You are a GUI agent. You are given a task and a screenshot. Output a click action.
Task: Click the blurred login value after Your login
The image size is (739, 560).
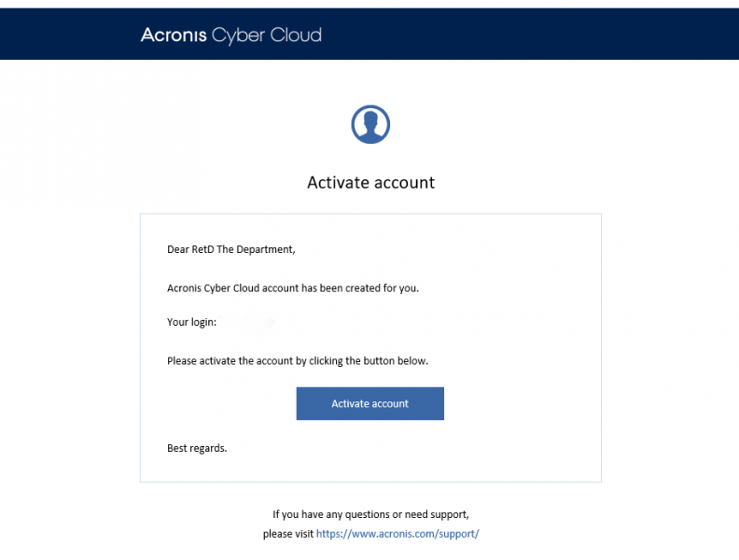click(246, 322)
